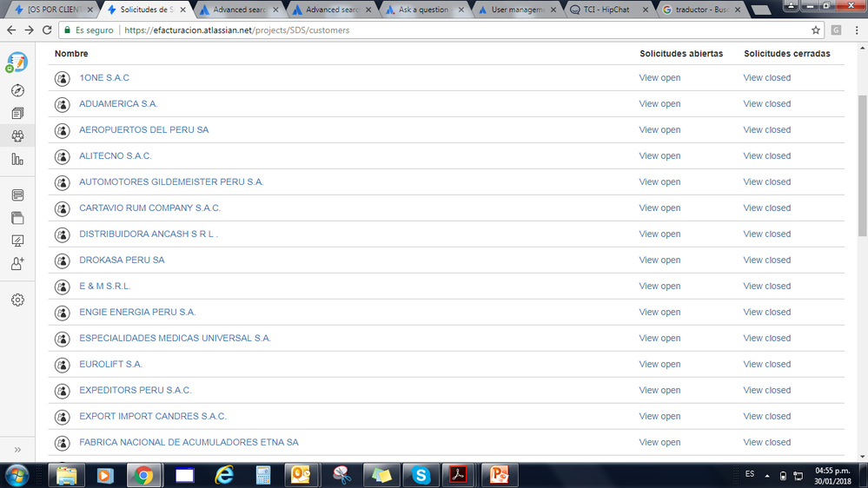The image size is (868, 488).
Task: Switch to the OS POR CLIENT tab
Action: pos(54,10)
